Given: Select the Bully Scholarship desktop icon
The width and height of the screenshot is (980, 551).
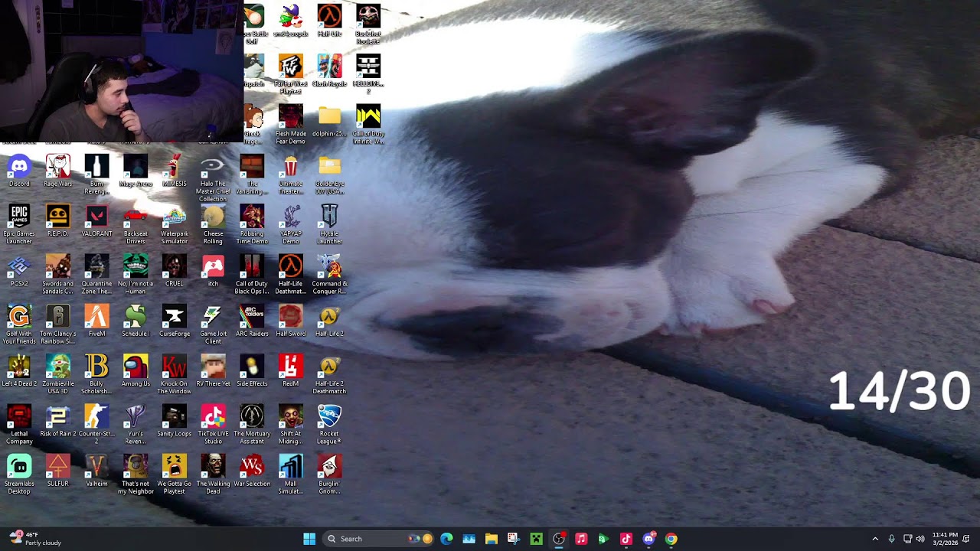Looking at the screenshot, I should [96, 374].
